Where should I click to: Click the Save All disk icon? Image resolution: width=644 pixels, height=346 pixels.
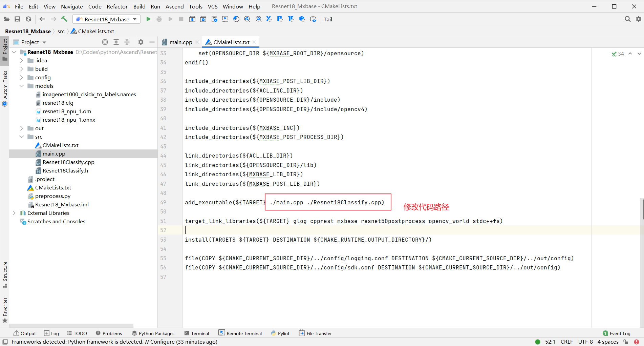click(x=17, y=19)
